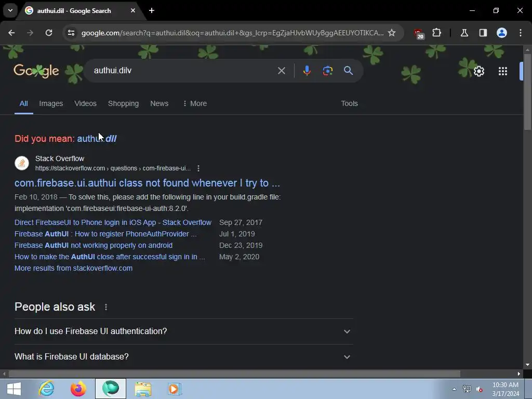This screenshot has height=399, width=532.
Task: Open 'Direct FirebaseUI to Phone login' link
Action: click(113, 222)
